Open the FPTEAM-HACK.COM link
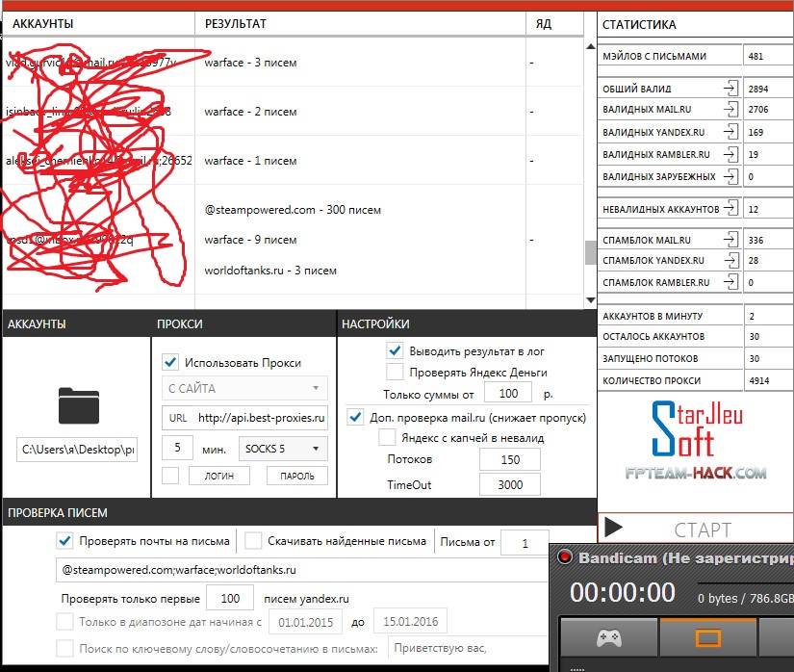Viewport: 794px width, 672px height. pos(696,474)
